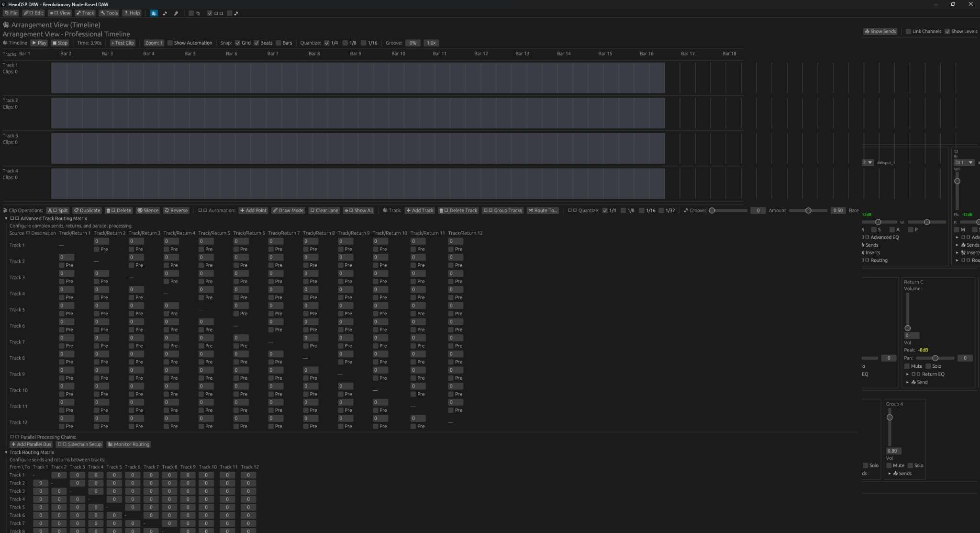Collapse Advanced Track Routing Matrix section
The width and height of the screenshot is (980, 533).
point(6,218)
